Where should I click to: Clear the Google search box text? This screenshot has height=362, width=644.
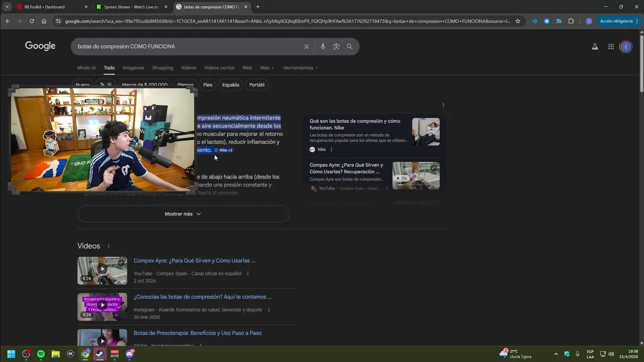(x=306, y=46)
